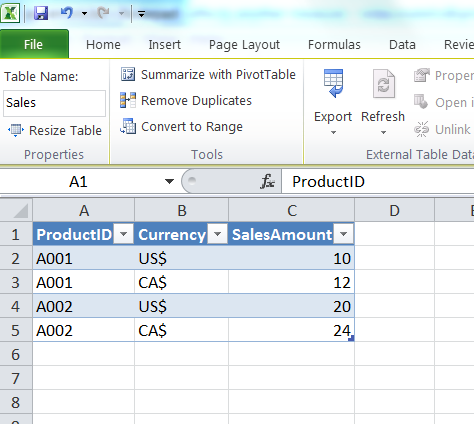Click the Resize Table icon

16,130
